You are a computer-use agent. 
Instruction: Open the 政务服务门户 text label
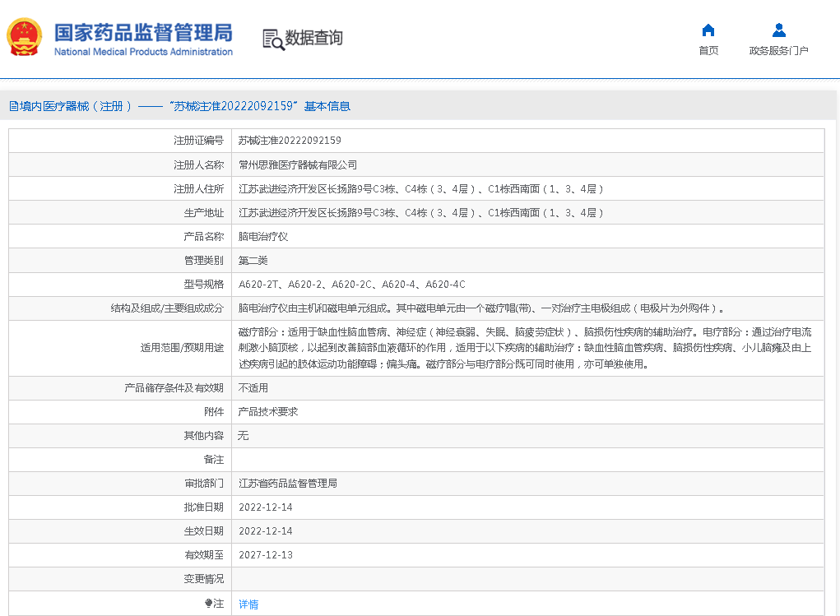pos(778,51)
